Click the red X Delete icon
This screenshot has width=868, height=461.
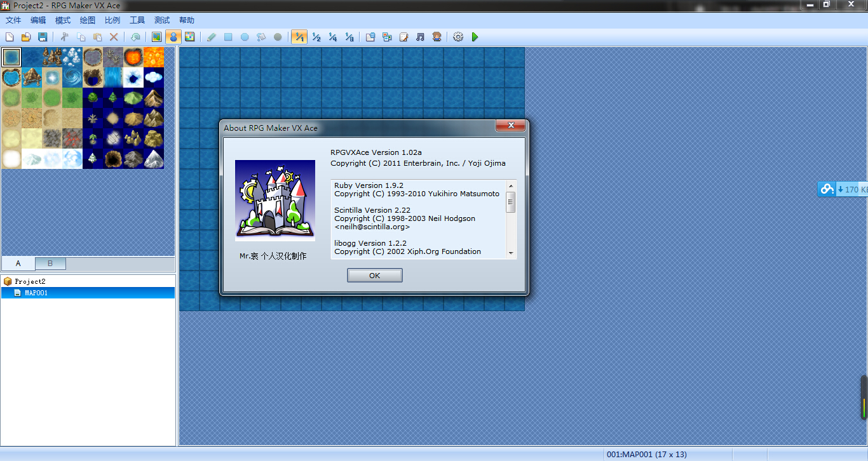(114, 37)
